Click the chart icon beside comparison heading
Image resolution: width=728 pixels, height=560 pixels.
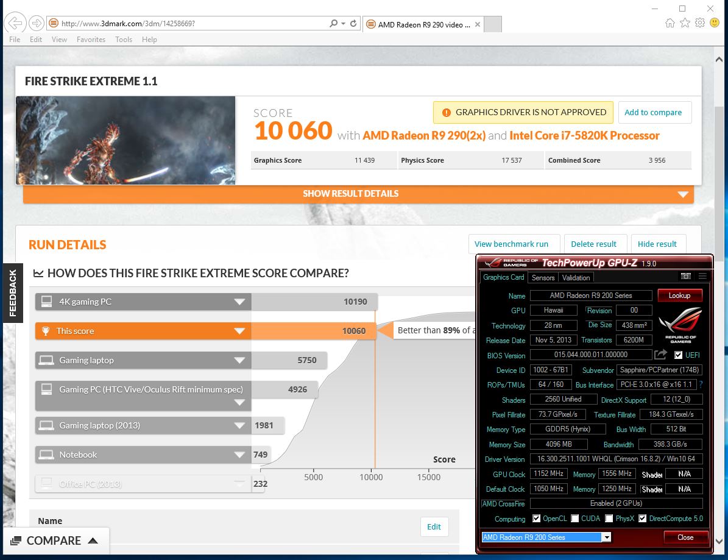(x=38, y=274)
